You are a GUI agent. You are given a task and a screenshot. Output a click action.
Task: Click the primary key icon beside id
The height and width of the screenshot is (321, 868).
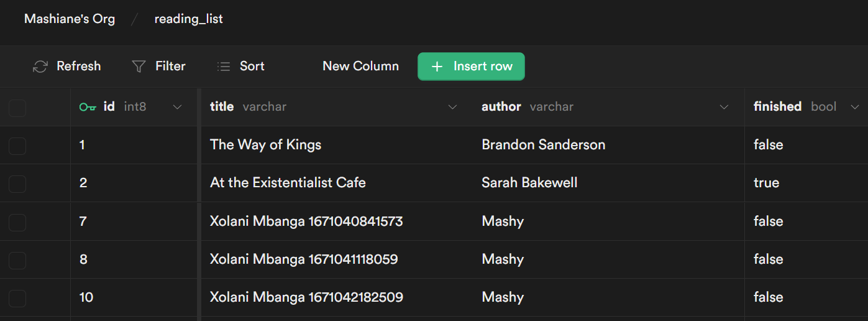pos(88,107)
